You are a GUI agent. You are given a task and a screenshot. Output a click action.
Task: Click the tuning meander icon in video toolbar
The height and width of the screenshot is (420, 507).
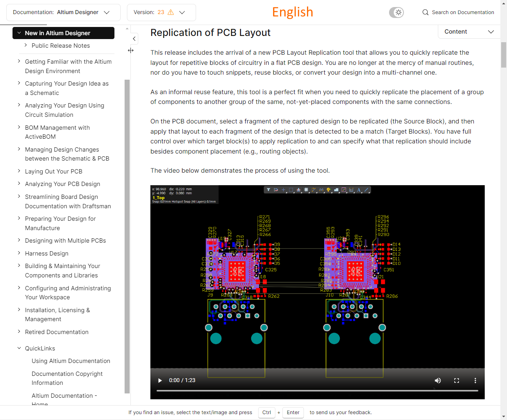pyautogui.click(x=321, y=190)
